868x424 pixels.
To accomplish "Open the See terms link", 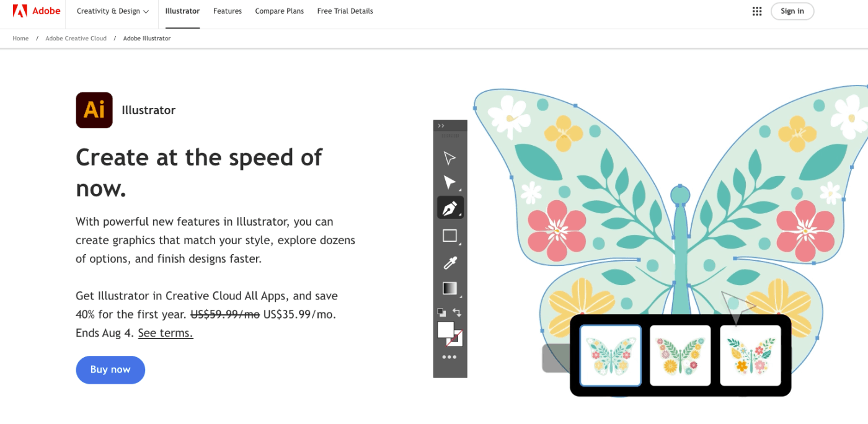I will tap(166, 333).
